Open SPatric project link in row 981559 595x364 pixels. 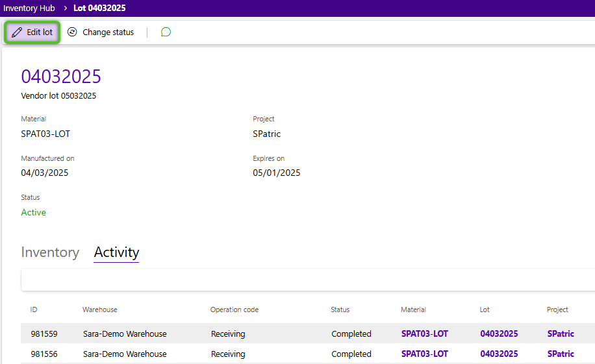(x=561, y=334)
